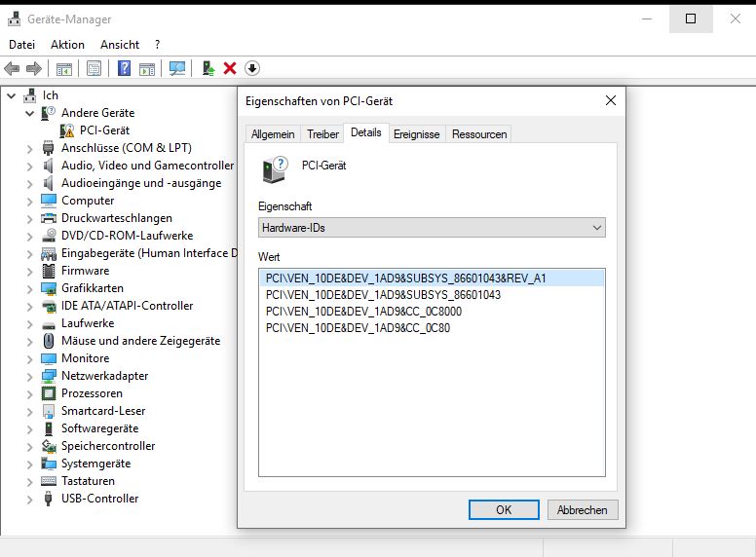This screenshot has height=557, width=756.
Task: Click the scan for hardware changes icon
Action: pos(177,68)
